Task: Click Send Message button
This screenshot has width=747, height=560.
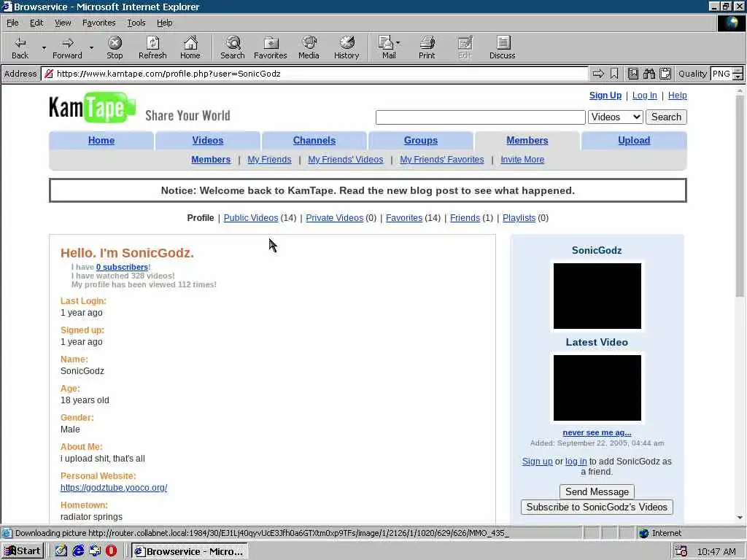Action: pyautogui.click(x=597, y=491)
